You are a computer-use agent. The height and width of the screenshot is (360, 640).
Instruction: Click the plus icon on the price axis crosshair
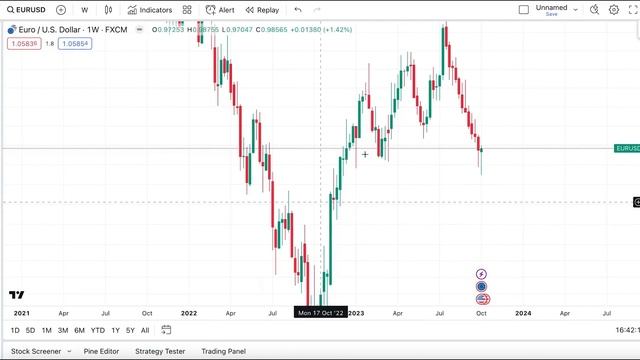click(637, 202)
